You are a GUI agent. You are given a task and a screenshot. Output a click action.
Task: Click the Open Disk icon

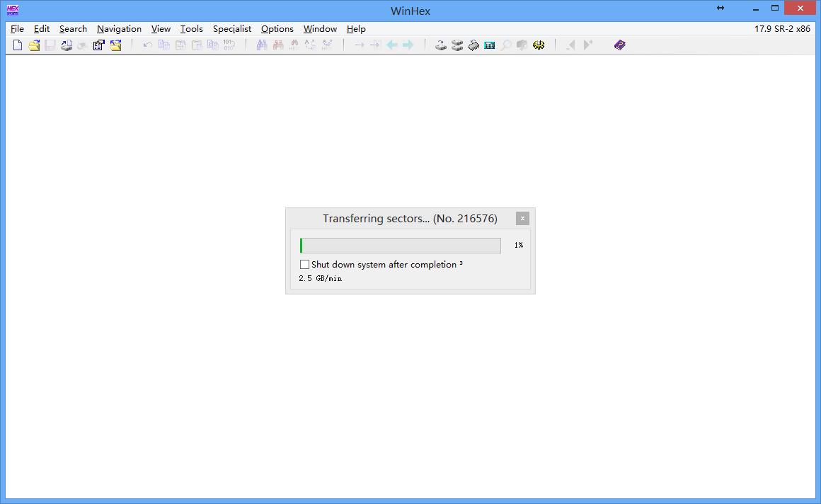[x=441, y=45]
